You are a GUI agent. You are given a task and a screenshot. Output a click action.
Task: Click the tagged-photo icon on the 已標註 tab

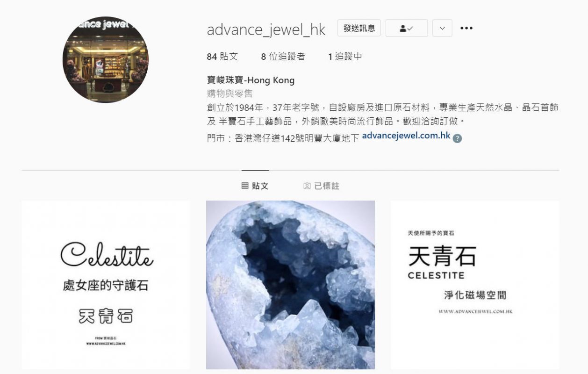pyautogui.click(x=307, y=186)
